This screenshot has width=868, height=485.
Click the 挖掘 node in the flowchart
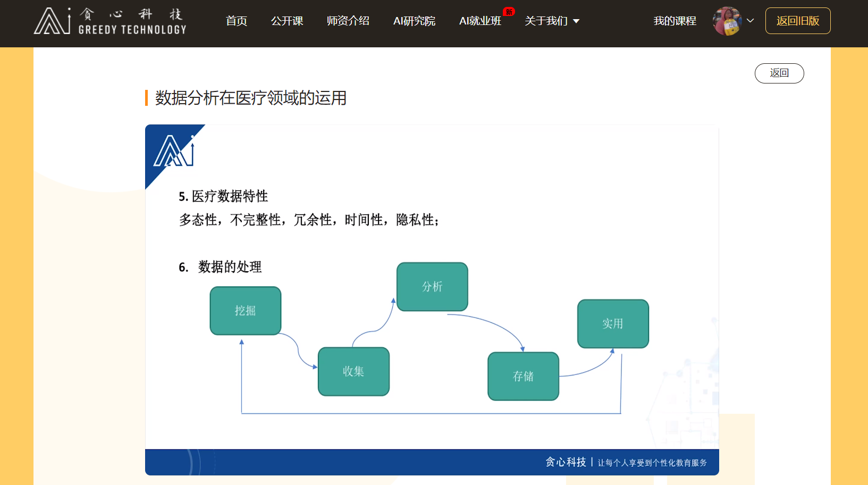click(x=245, y=311)
